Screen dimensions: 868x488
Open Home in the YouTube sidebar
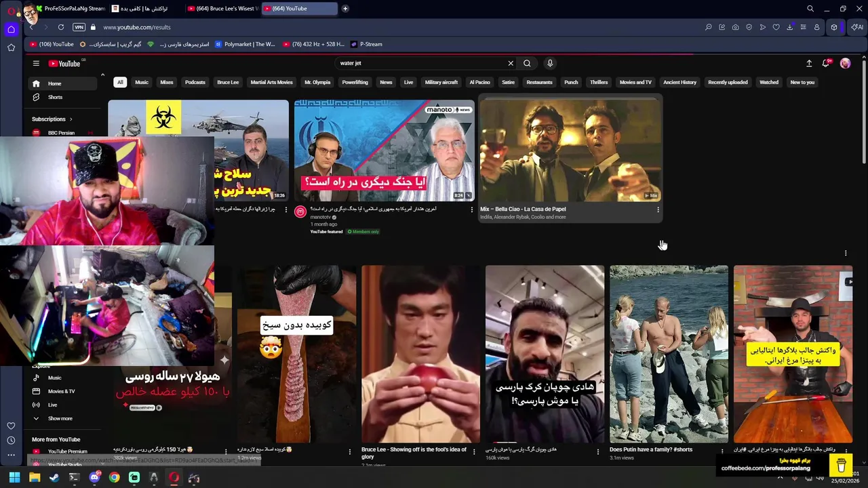62,83
